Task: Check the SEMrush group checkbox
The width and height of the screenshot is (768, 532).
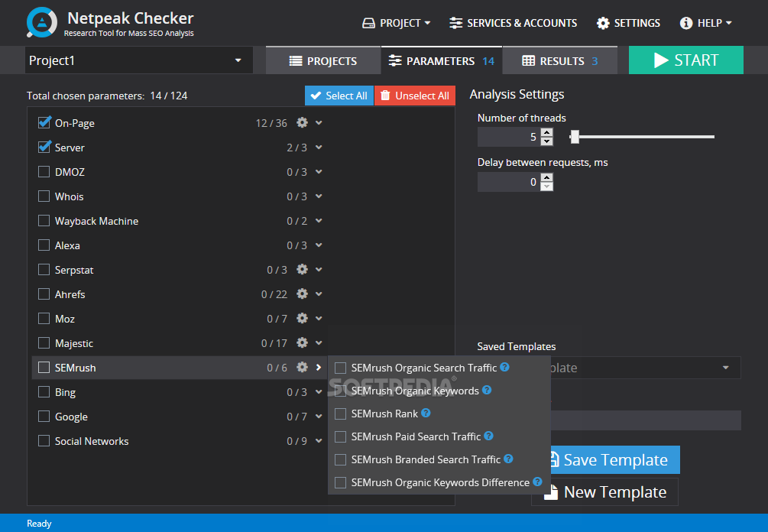Action: pyautogui.click(x=44, y=368)
